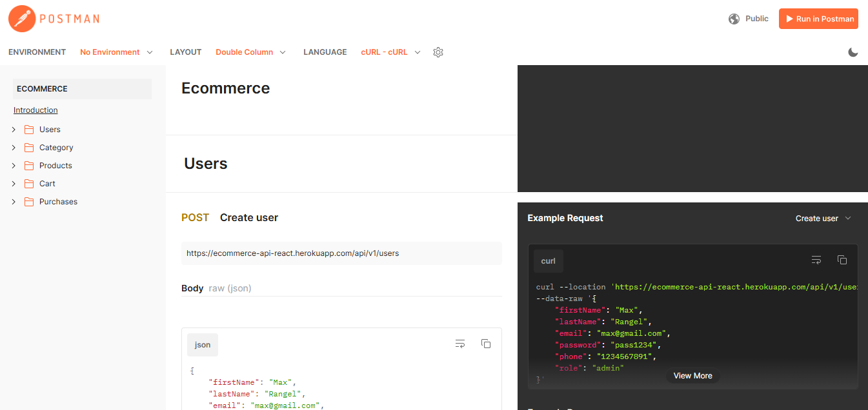Select Category in the sidebar
Image resolution: width=868 pixels, height=410 pixels.
point(56,148)
